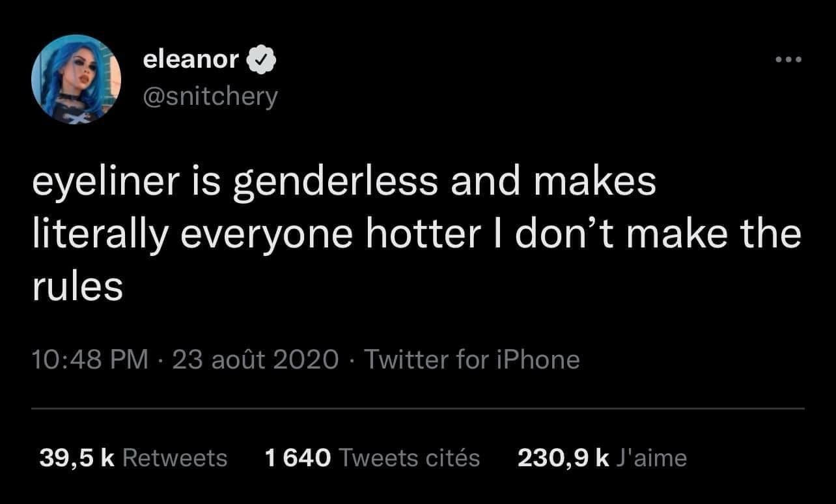Open the @snitchery handle link

click(x=210, y=96)
